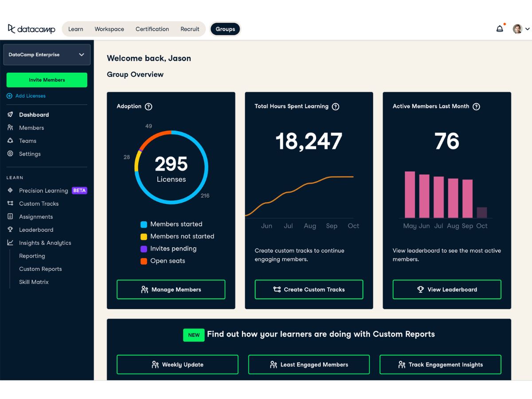The height and width of the screenshot is (399, 532).
Task: Open Custom Reports sub-item
Action: coord(40,269)
